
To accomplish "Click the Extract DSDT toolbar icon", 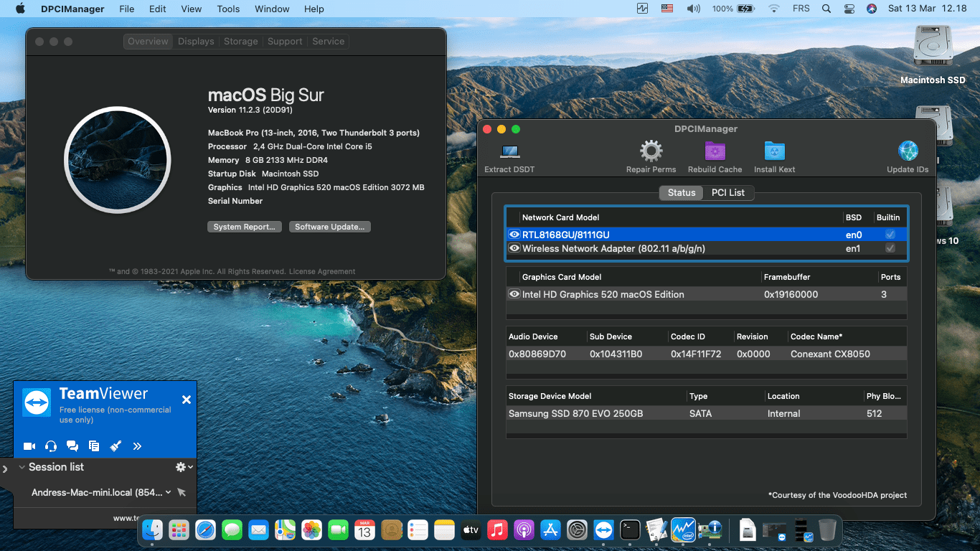I will (x=510, y=151).
